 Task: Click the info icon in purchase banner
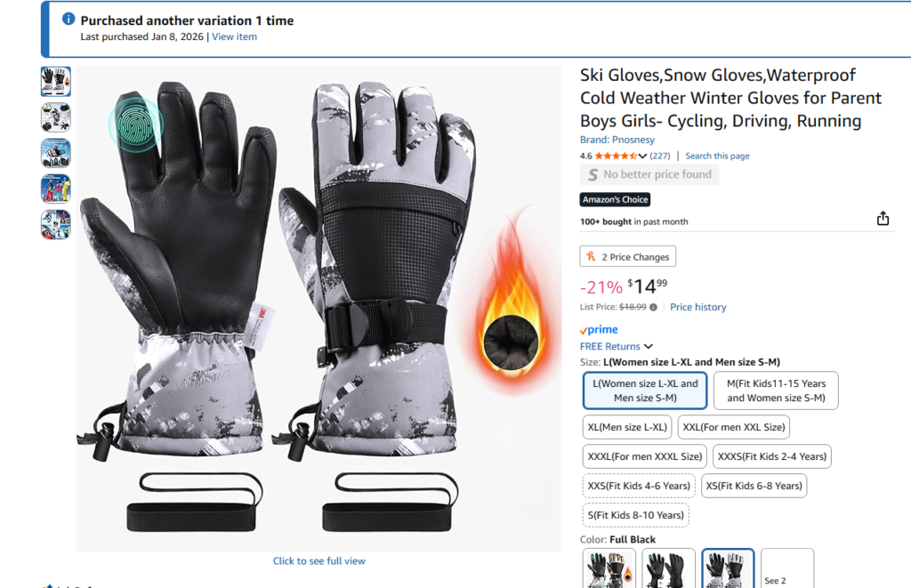pyautogui.click(x=69, y=19)
